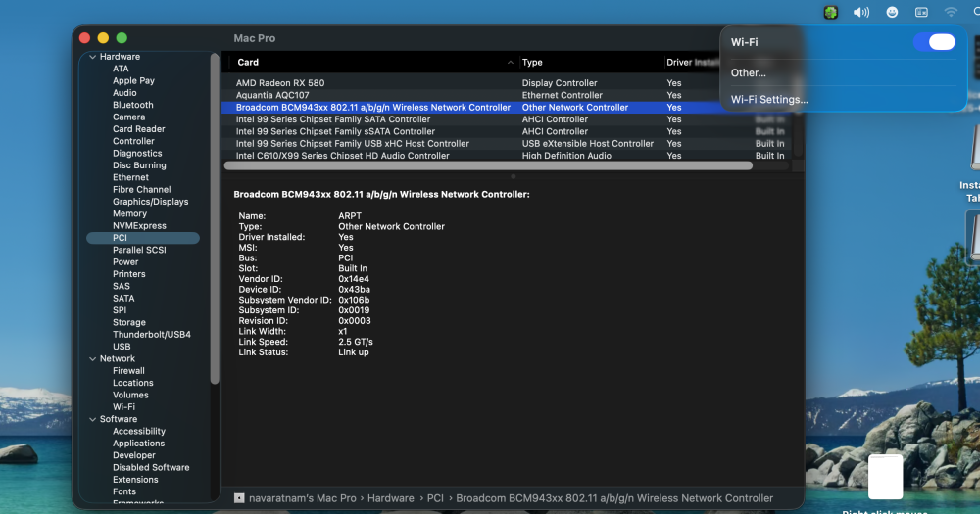
Task: Select Firewall under Network
Action: pos(128,371)
